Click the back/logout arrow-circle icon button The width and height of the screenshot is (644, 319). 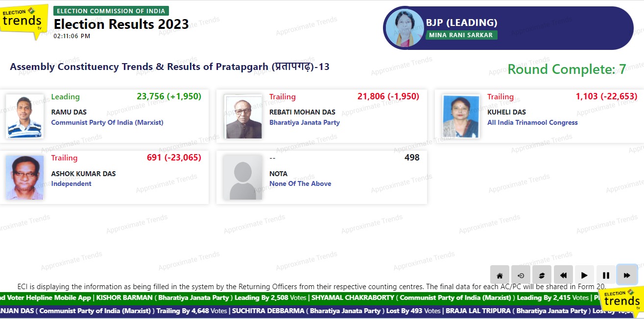pyautogui.click(x=521, y=275)
